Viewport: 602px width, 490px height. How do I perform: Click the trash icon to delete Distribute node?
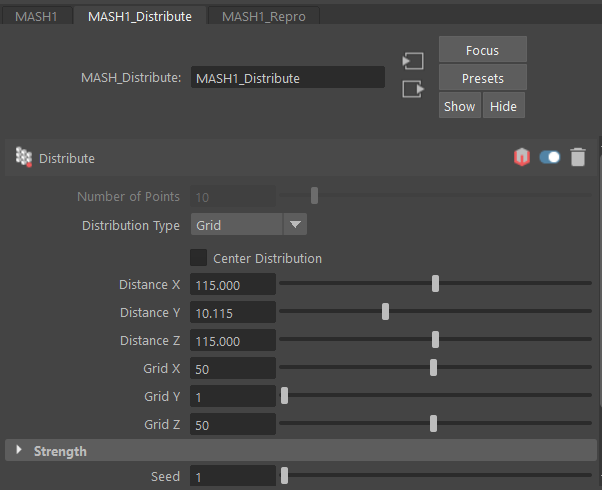[578, 157]
